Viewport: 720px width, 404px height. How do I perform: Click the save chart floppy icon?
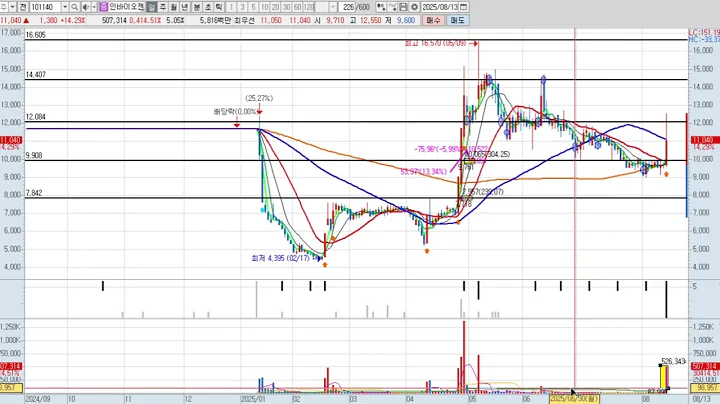click(x=403, y=7)
